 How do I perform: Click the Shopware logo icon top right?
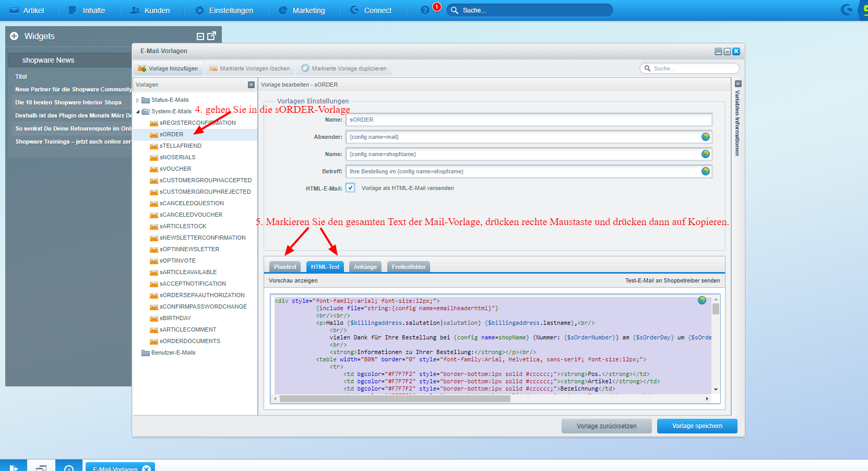(x=846, y=10)
